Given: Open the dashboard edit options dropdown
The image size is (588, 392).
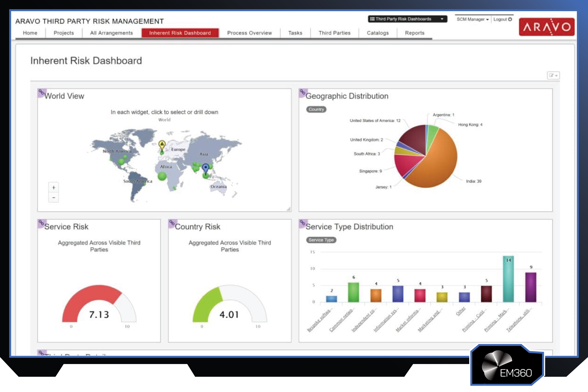Looking at the screenshot, I should coord(553,75).
